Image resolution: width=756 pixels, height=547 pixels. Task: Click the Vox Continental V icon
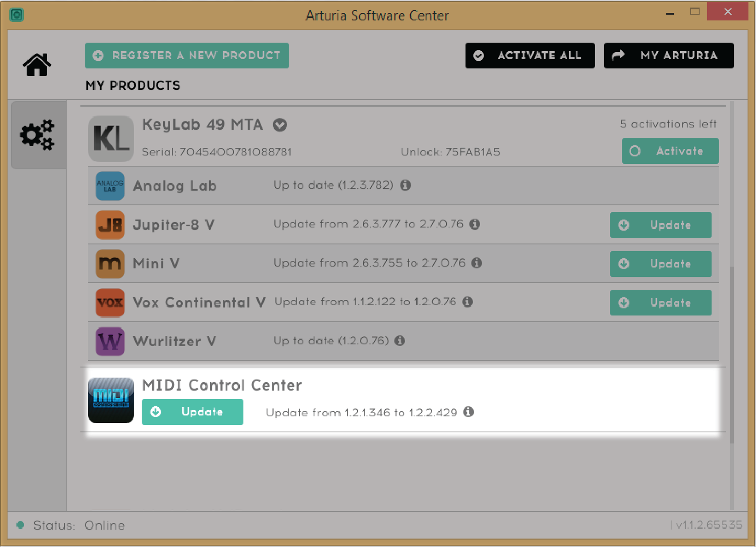pos(110,303)
